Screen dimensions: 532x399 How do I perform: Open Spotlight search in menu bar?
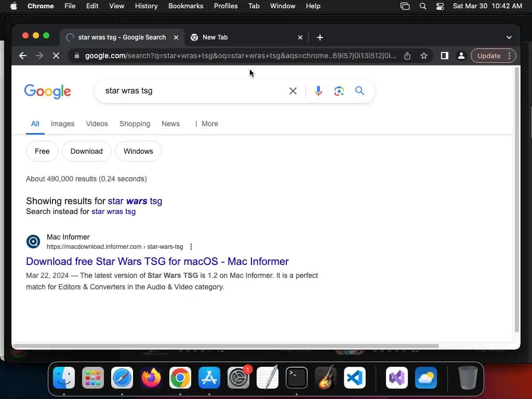click(x=423, y=6)
